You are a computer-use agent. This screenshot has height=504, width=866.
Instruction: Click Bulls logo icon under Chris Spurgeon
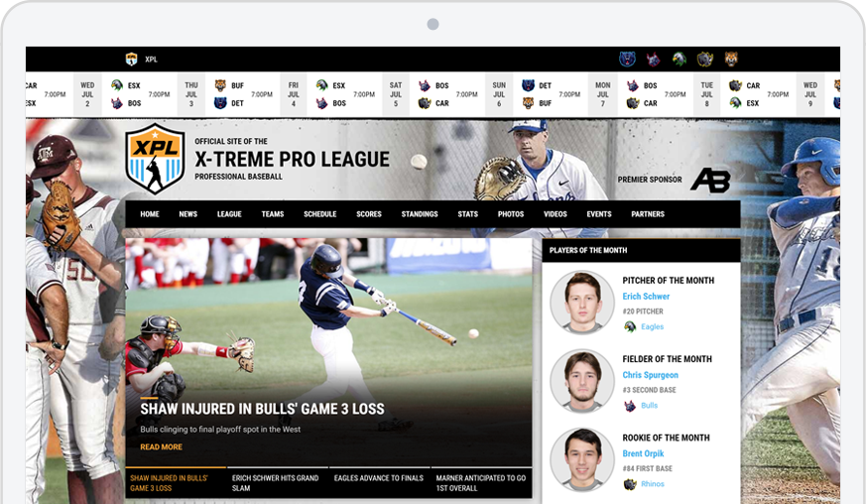pos(630,406)
